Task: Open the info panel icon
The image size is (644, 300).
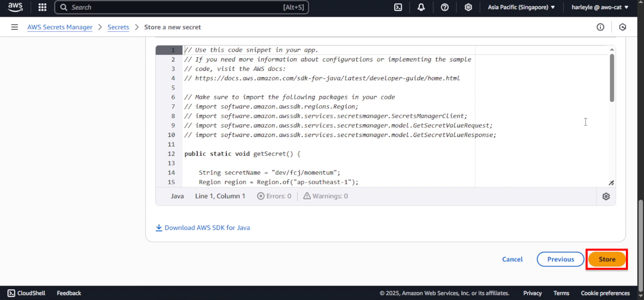Action: click(x=600, y=27)
